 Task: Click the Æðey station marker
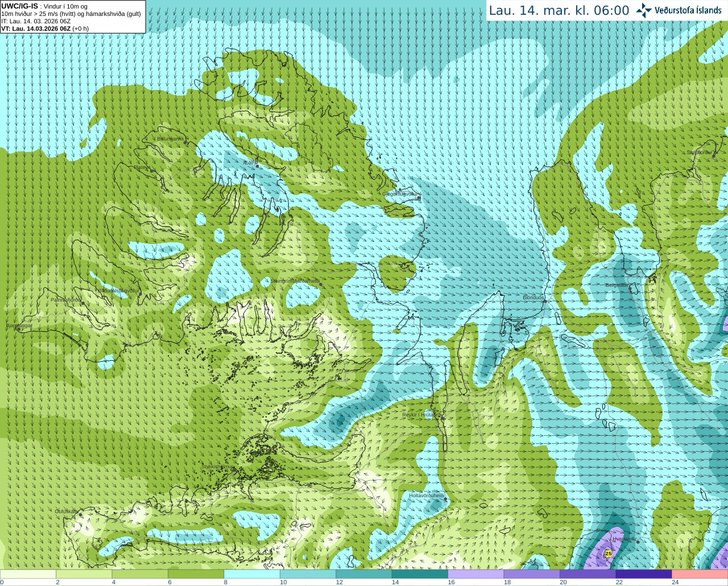[x=257, y=166]
